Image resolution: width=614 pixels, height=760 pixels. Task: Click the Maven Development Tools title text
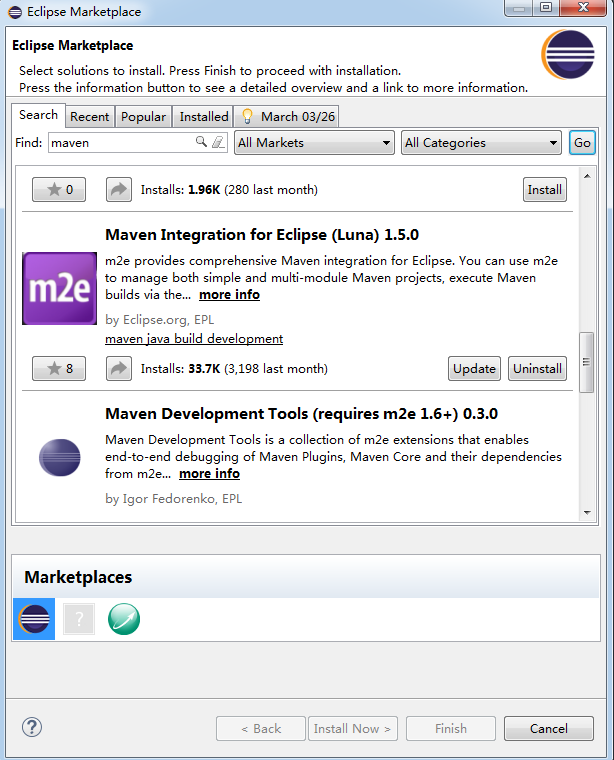tap(301, 413)
